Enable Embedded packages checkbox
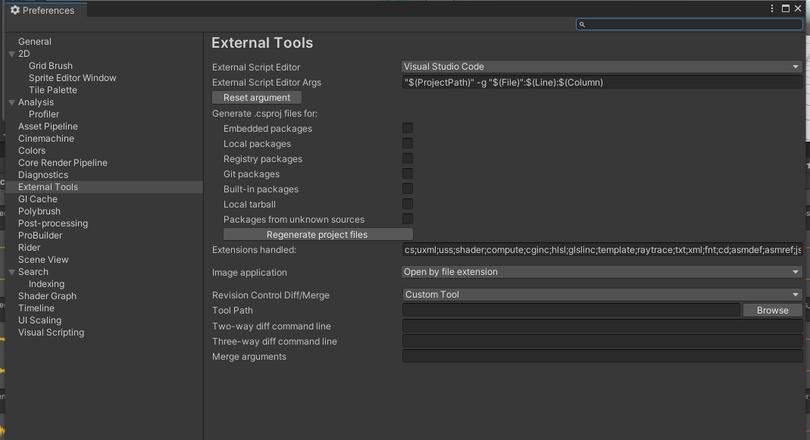 pyautogui.click(x=408, y=128)
